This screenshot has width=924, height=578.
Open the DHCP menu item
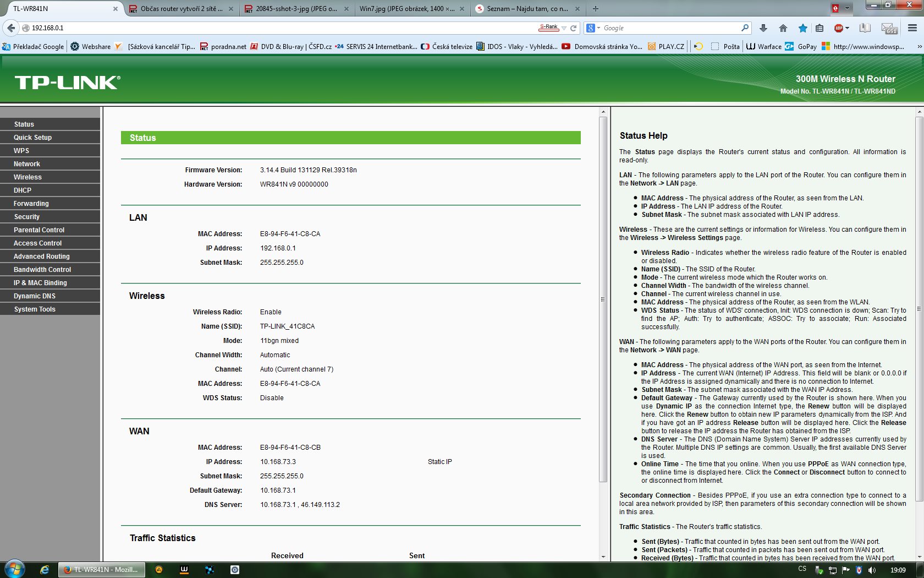[50, 190]
